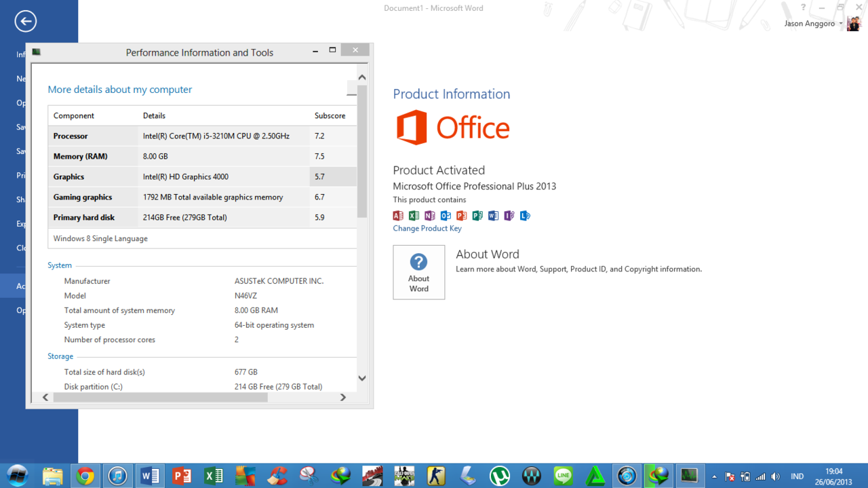Click the LINE app taskbar icon
The width and height of the screenshot is (868, 488).
563,476
